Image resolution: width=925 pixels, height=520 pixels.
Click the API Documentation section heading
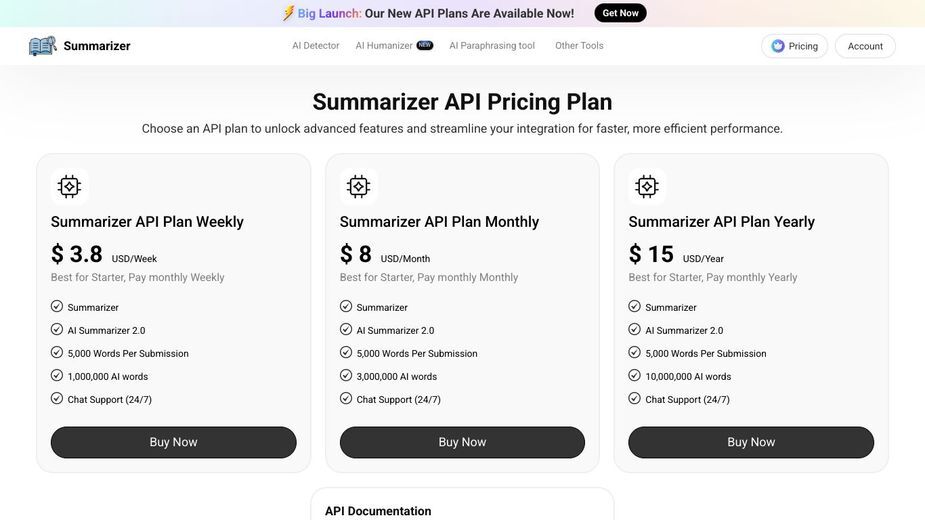pos(378,511)
